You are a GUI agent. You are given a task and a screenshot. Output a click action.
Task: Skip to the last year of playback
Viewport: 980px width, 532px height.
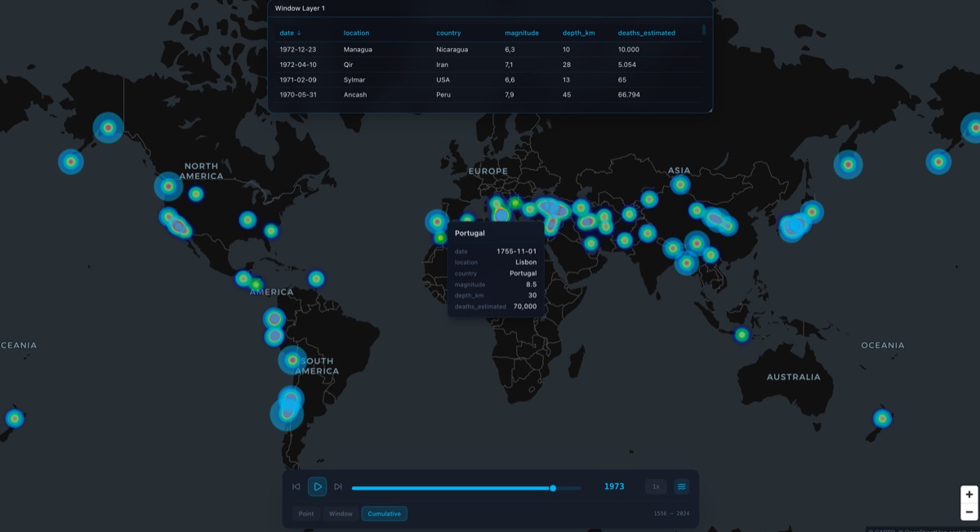tap(338, 486)
